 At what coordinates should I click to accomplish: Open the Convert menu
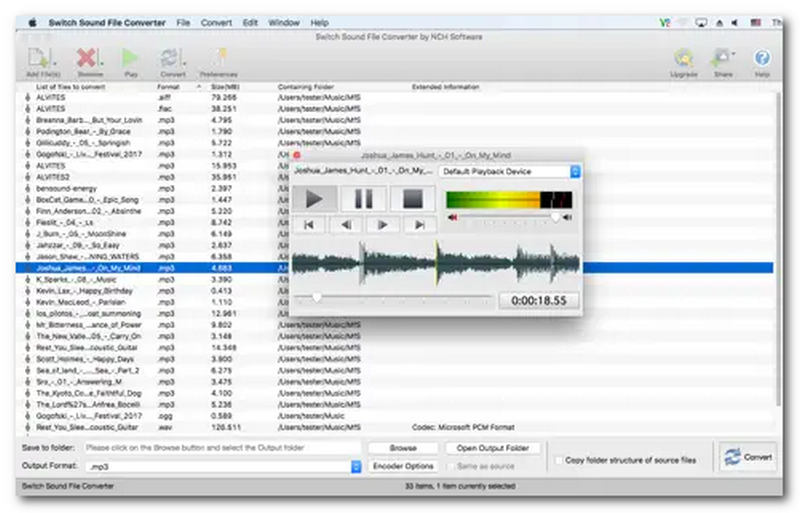[216, 22]
